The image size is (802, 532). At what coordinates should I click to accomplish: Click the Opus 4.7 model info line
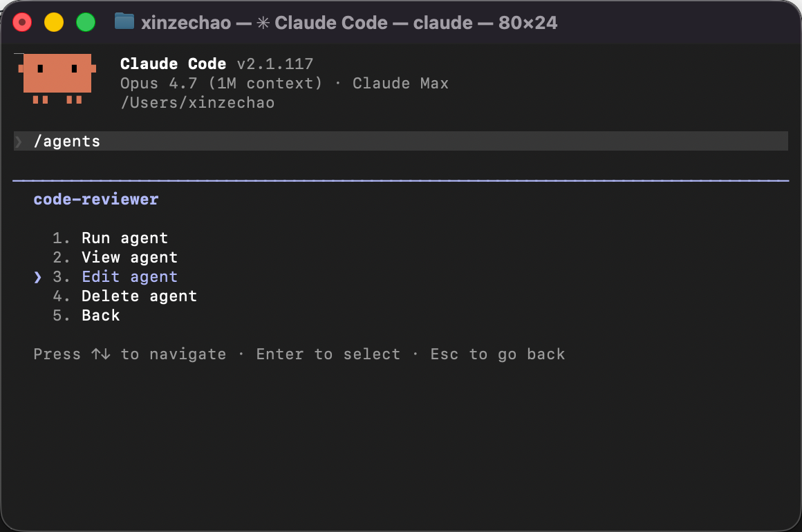pyautogui.click(x=284, y=84)
